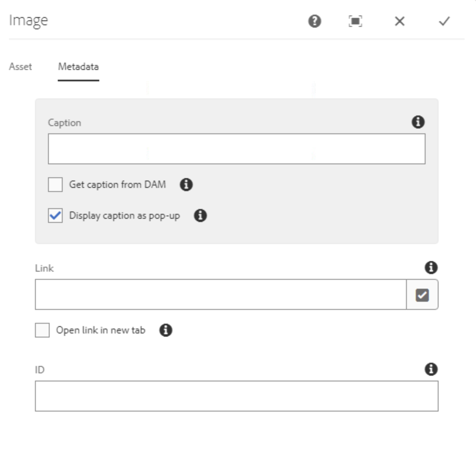Screen dimensions: 476x453
Task: Select the Metadata tab
Action: tap(78, 67)
